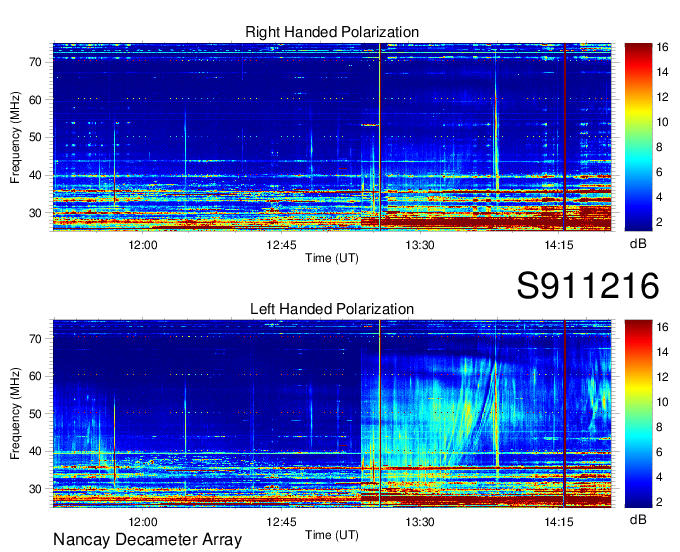Click the Nancay Decameter Array caption

point(147,539)
